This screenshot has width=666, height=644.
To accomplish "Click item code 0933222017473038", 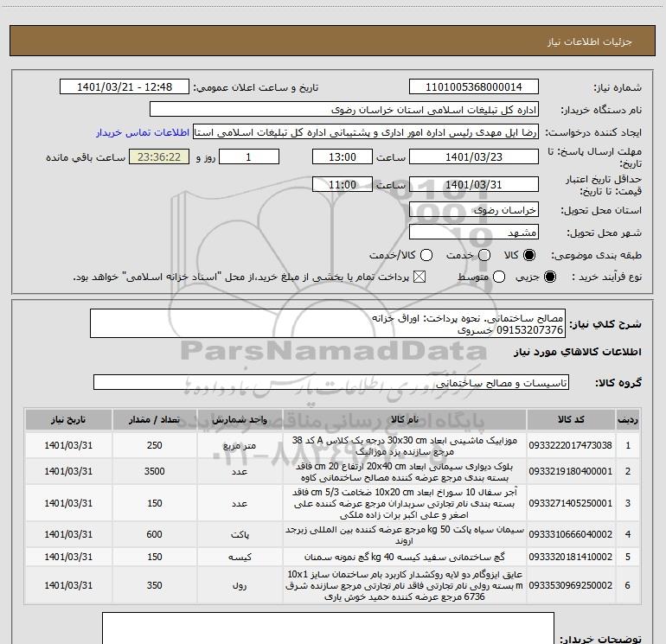I will [x=571, y=445].
